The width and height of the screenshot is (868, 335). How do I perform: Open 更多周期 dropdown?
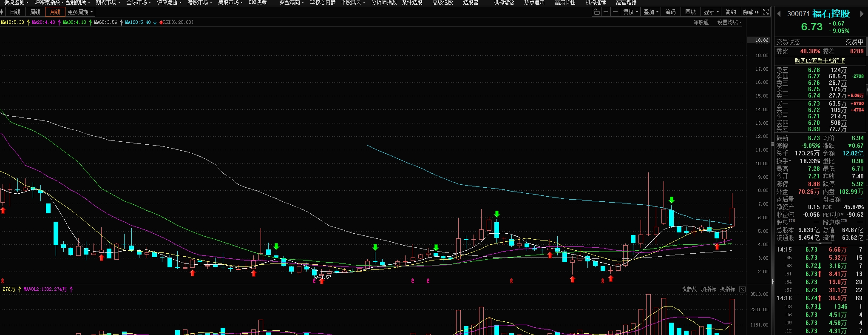[x=80, y=12]
